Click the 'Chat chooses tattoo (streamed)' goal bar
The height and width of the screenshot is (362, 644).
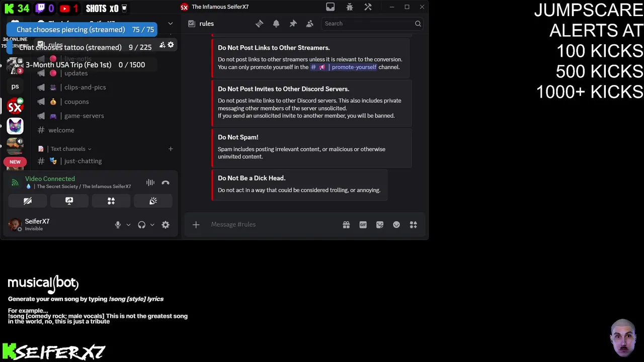pos(82,47)
